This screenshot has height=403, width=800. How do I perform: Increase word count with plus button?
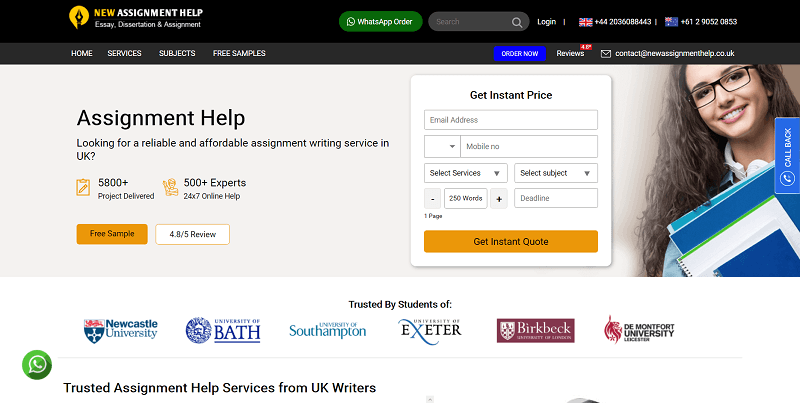click(499, 198)
